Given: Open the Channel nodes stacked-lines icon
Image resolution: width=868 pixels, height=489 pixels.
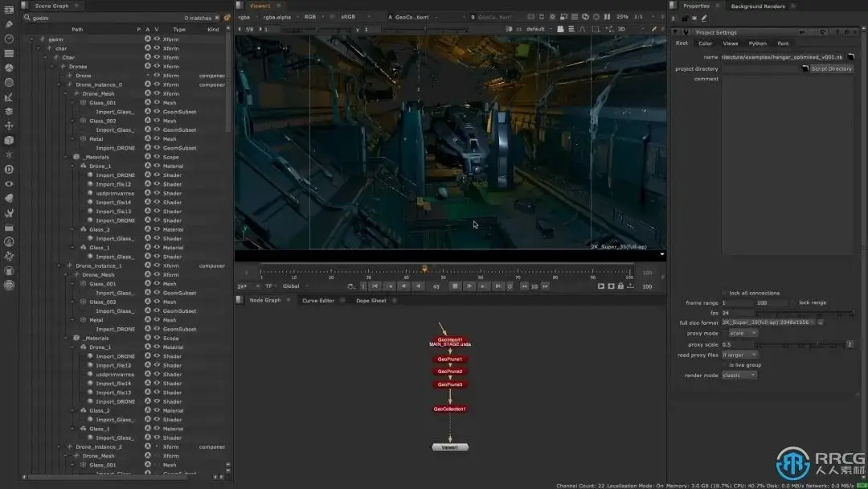Looking at the screenshot, I should [9, 54].
